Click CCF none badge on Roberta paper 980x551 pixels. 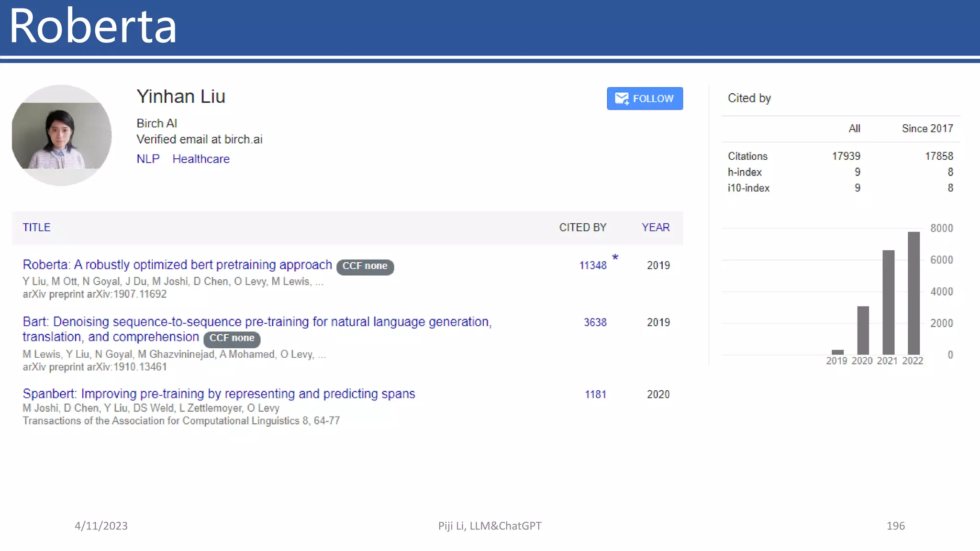[x=365, y=266]
